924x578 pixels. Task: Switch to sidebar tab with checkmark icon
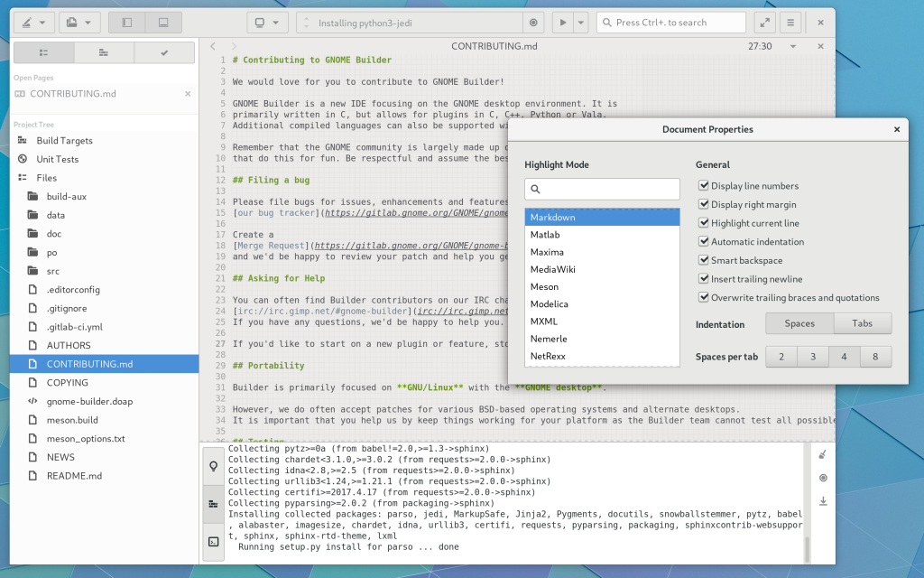(164, 52)
